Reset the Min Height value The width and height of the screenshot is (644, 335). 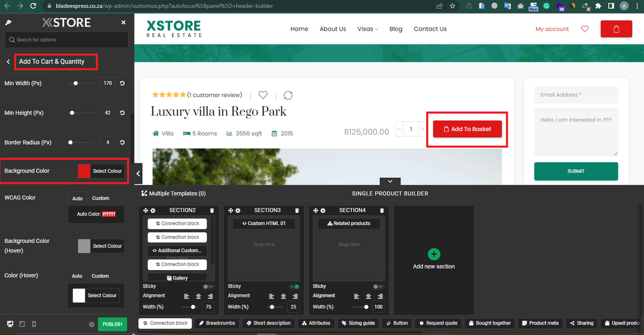point(122,113)
